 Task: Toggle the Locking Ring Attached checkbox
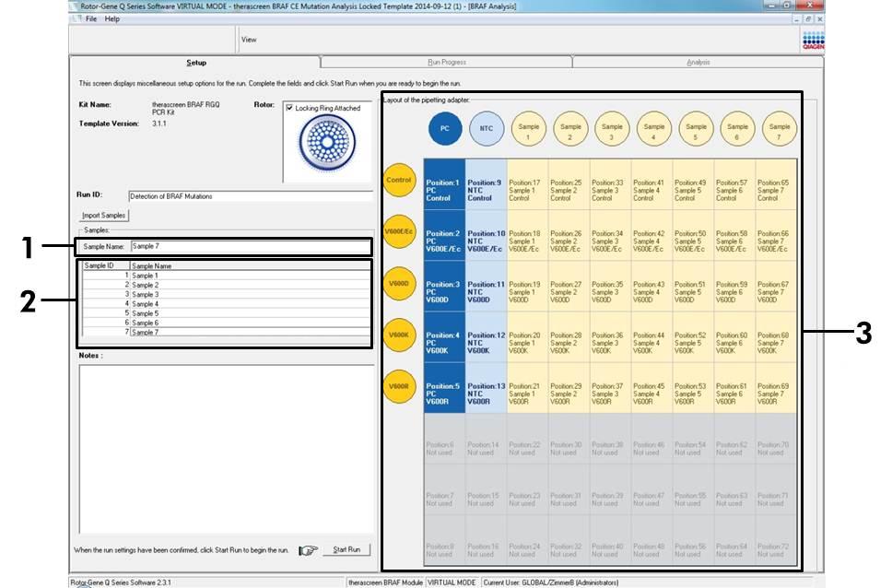pos(289,108)
